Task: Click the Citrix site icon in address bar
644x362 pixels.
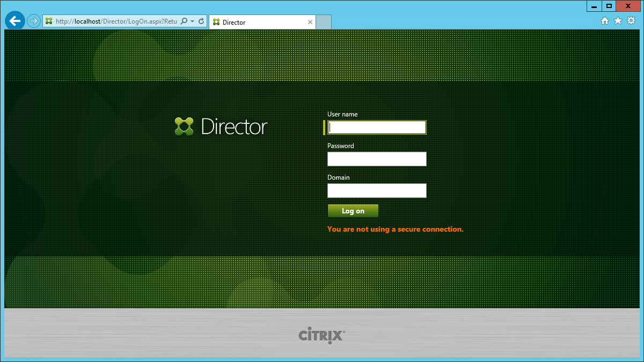Action: [x=49, y=21]
